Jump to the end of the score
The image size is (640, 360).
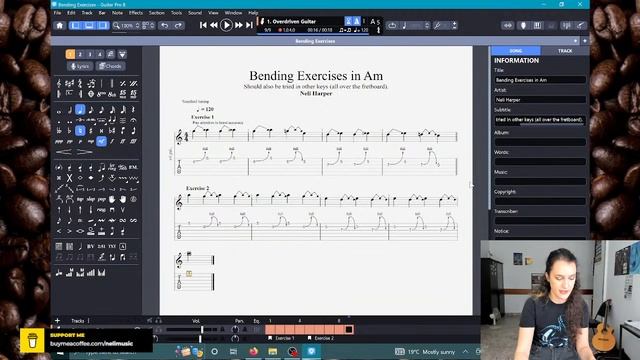coord(249,25)
